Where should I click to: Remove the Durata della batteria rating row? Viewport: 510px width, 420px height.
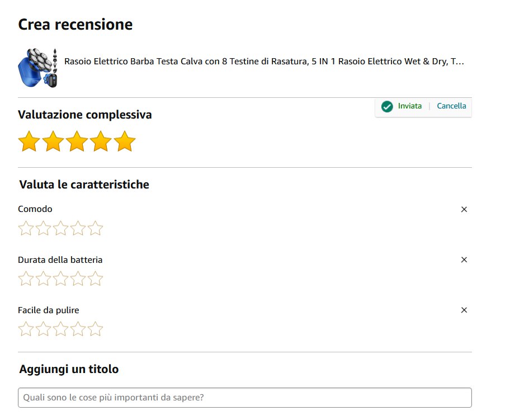464,259
